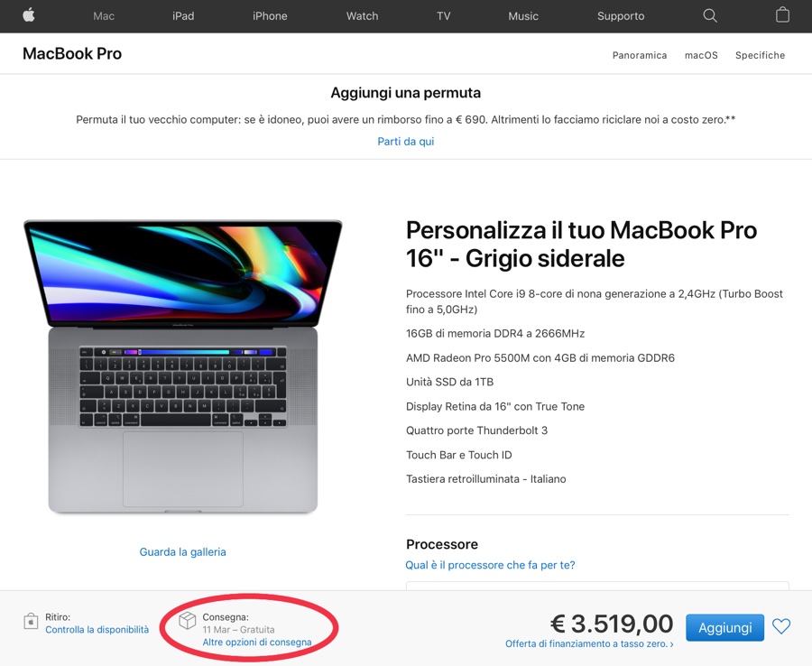812x666 pixels.
Task: Open Parti da qui trade-in link
Action: (405, 142)
